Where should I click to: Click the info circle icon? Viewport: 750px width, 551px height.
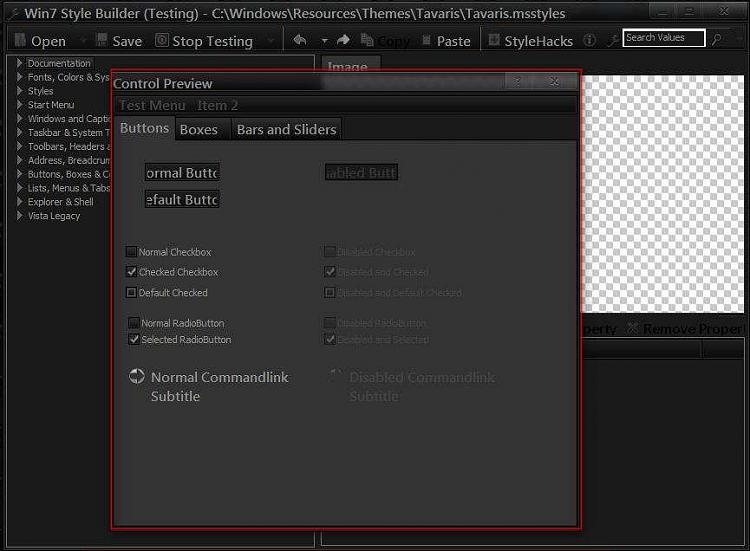tap(590, 40)
